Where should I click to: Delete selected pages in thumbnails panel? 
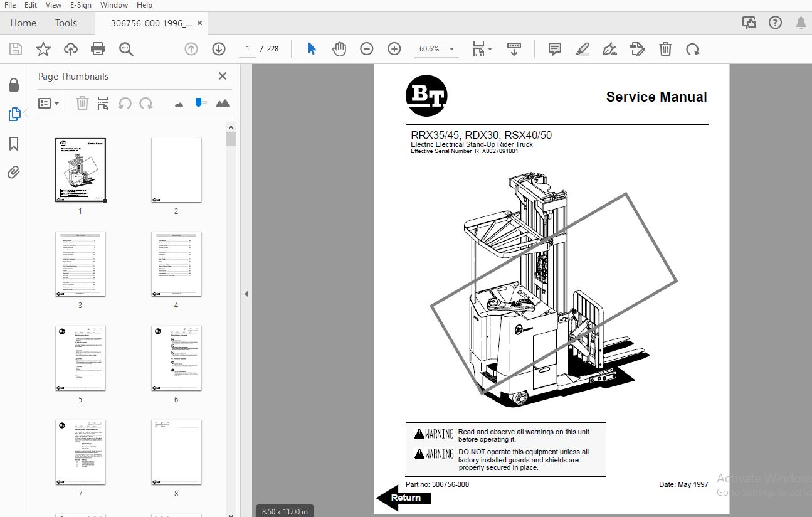click(82, 103)
